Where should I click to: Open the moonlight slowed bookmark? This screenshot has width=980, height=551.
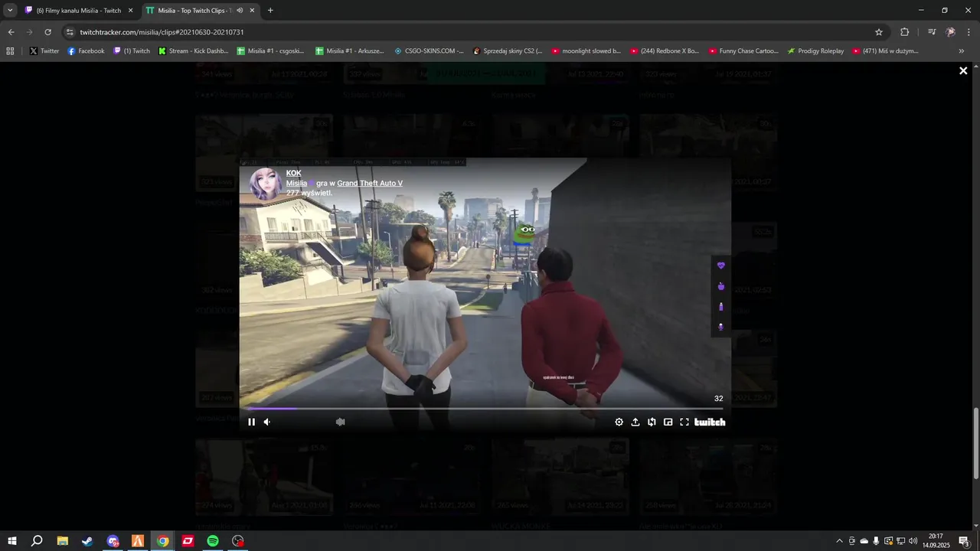tap(586, 51)
